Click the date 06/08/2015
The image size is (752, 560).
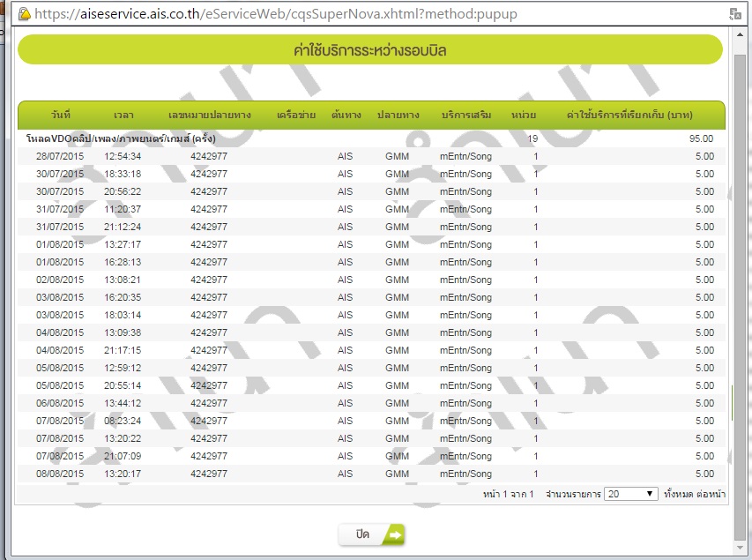click(x=59, y=403)
